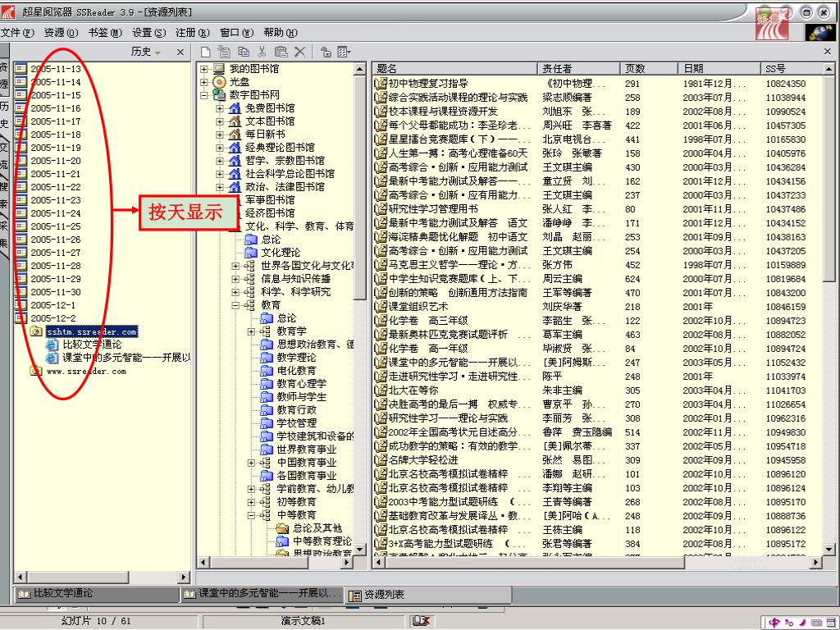This screenshot has height=630, width=840.
Task: Collapse the 教育 tree node
Action: point(235,305)
